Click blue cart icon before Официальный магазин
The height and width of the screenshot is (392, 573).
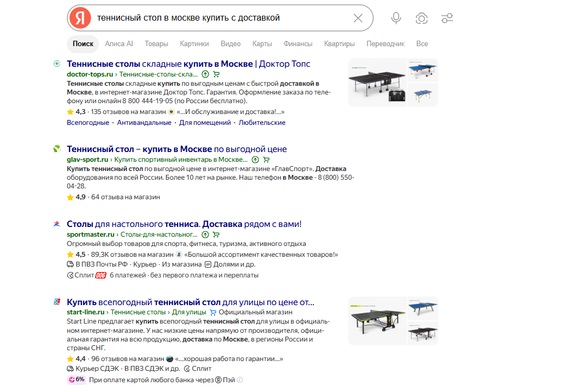pos(213,312)
